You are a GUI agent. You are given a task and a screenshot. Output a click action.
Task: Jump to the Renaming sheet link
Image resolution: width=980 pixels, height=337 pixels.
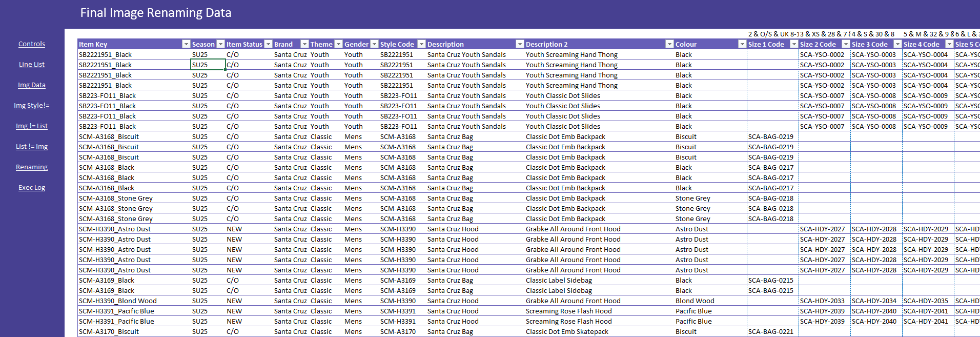[32, 167]
